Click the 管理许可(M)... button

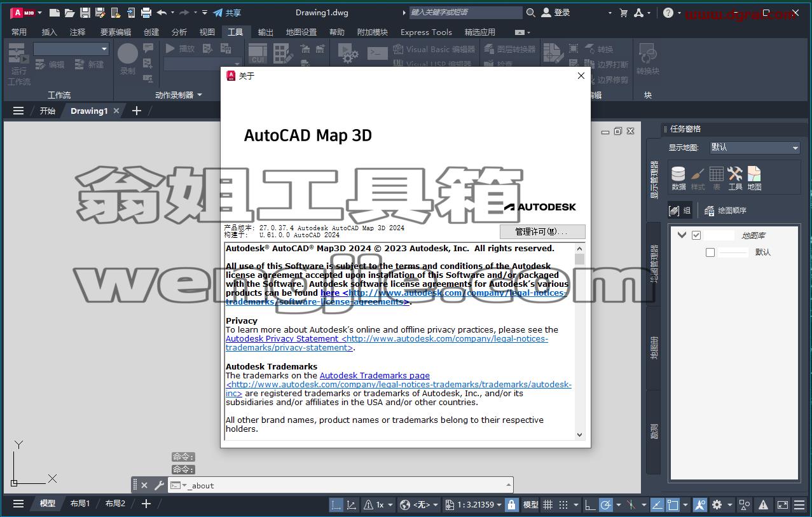pos(542,231)
